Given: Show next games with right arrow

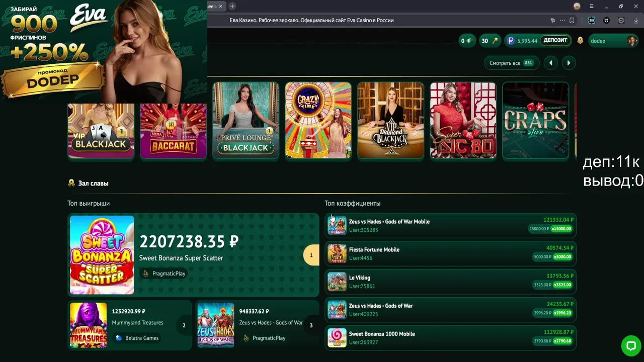Looking at the screenshot, I should click(569, 63).
